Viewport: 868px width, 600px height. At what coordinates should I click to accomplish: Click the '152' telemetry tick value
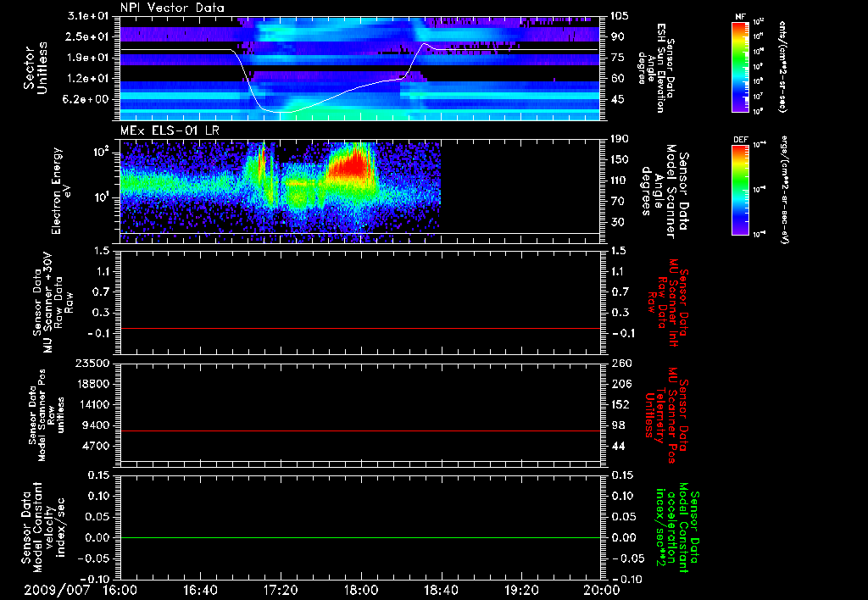(621, 404)
